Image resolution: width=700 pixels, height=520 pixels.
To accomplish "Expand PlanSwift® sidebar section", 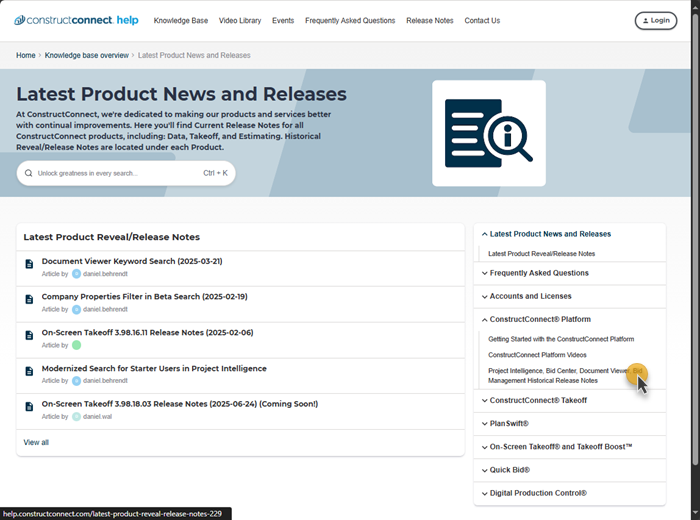I will pyautogui.click(x=484, y=424).
